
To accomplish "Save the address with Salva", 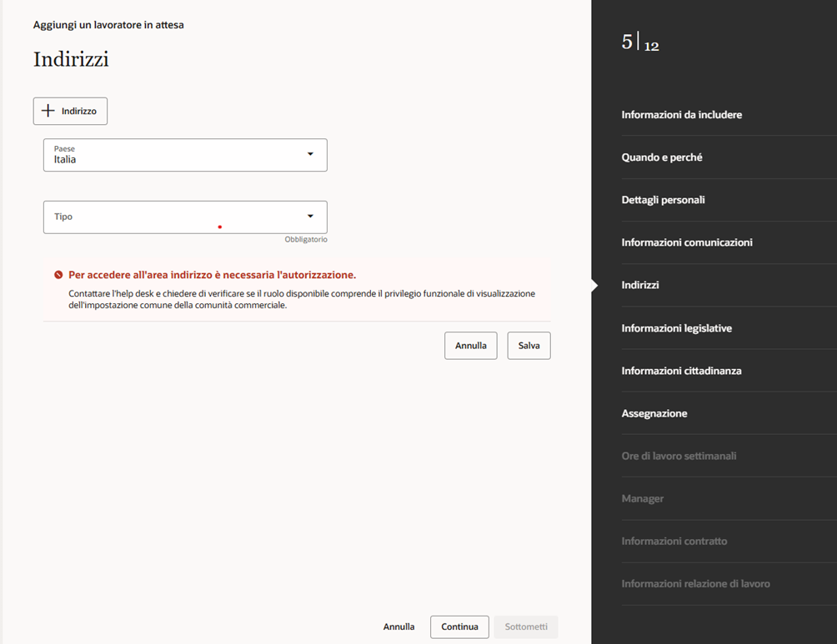I will coord(529,345).
